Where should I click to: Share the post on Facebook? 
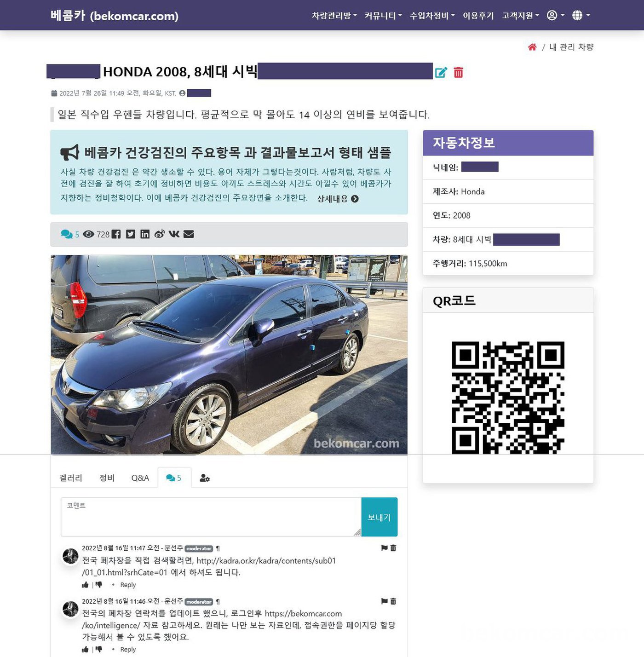[x=116, y=234]
